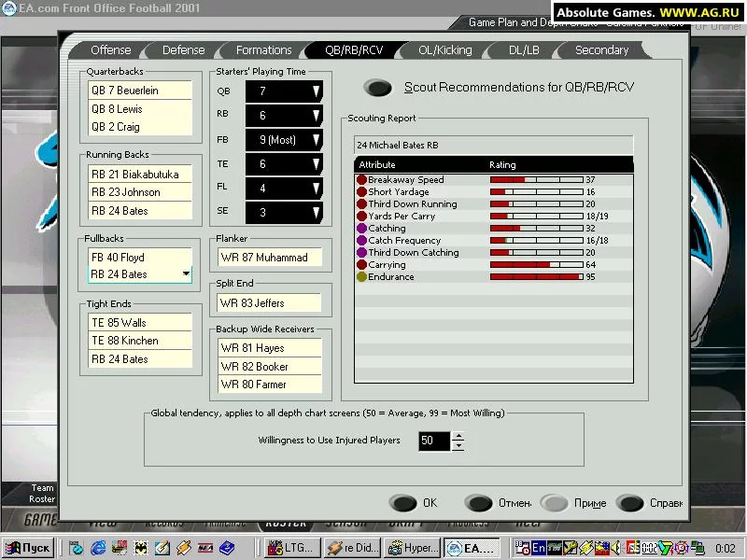Click the Third Down Catching attribute icon
The height and width of the screenshot is (560, 747).
pyautogui.click(x=361, y=252)
